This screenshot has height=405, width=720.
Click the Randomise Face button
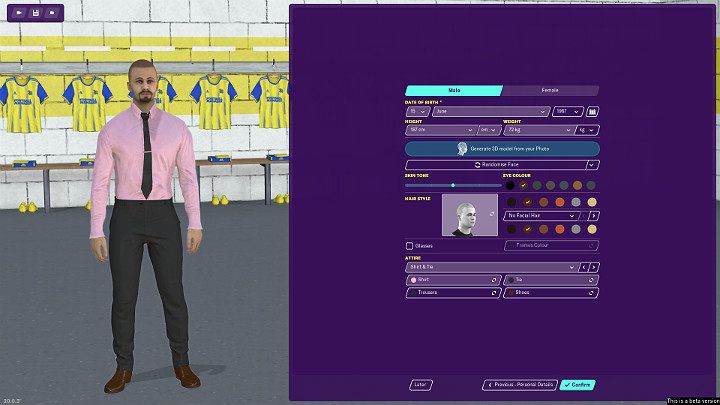pos(496,165)
